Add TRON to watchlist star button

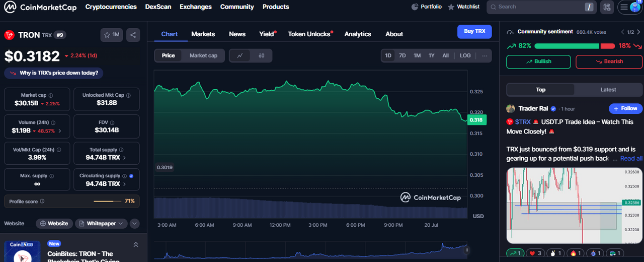112,35
